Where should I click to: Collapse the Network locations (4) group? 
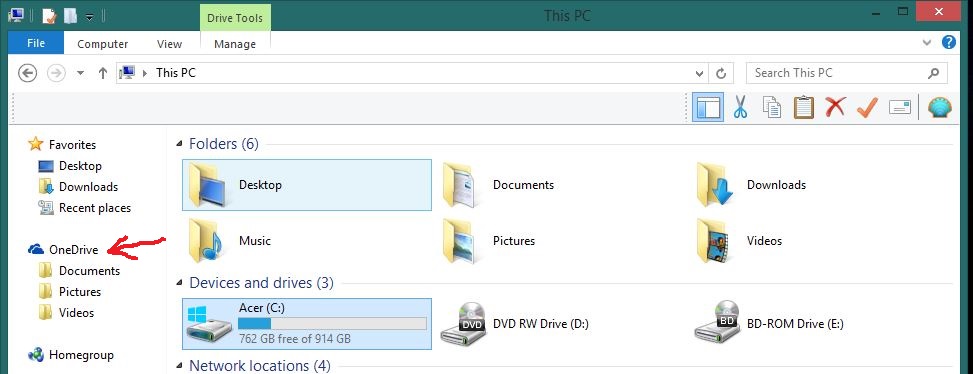pyautogui.click(x=179, y=366)
